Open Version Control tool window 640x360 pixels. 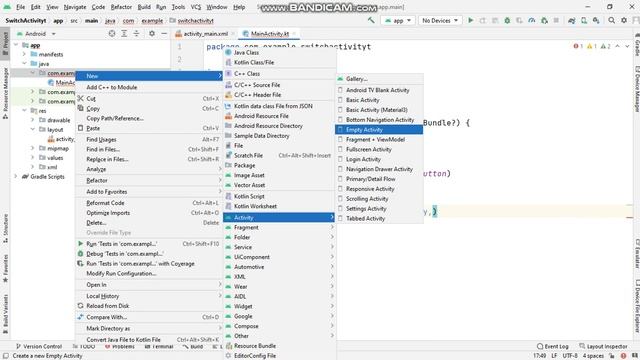click(x=39, y=346)
